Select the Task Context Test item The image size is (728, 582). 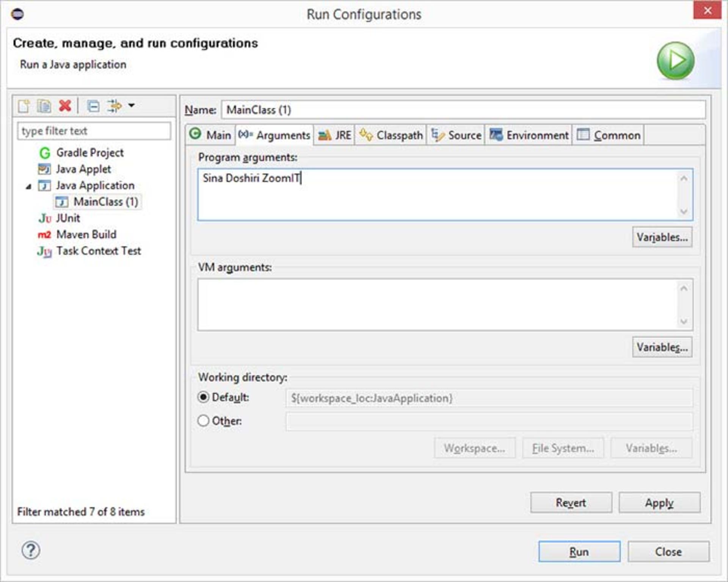pos(99,251)
